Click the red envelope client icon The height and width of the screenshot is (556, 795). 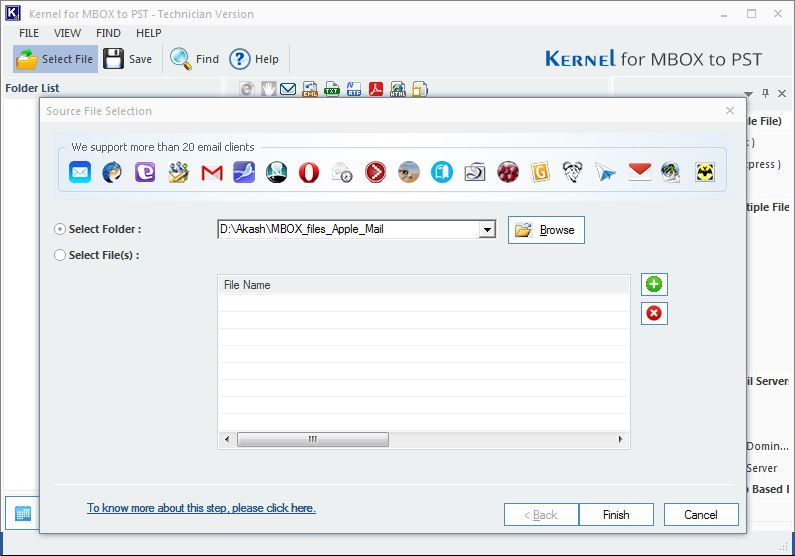click(639, 172)
